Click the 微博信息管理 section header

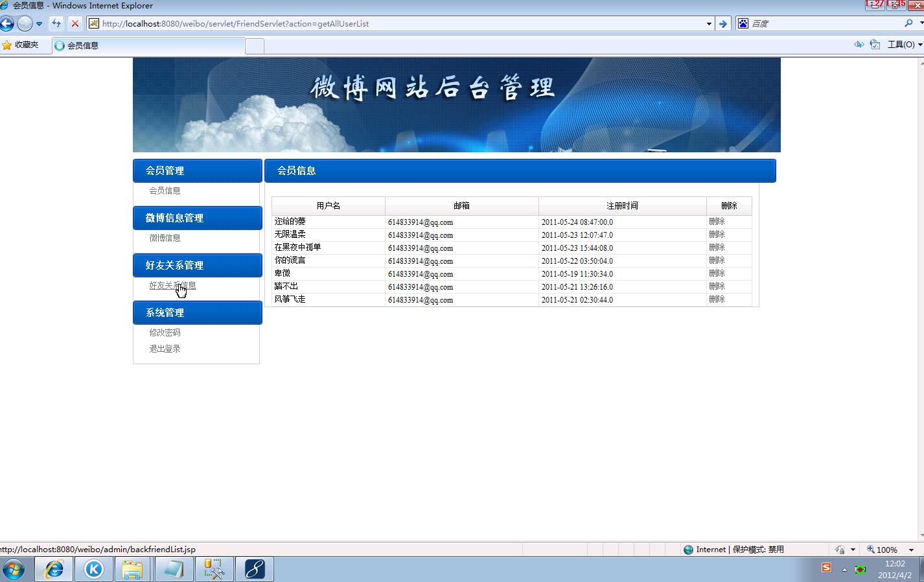point(198,218)
